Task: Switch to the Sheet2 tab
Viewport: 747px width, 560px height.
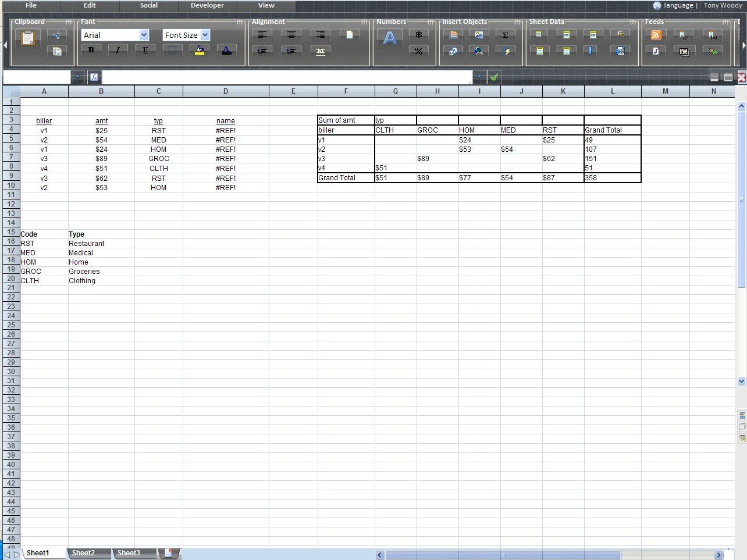Action: click(83, 553)
